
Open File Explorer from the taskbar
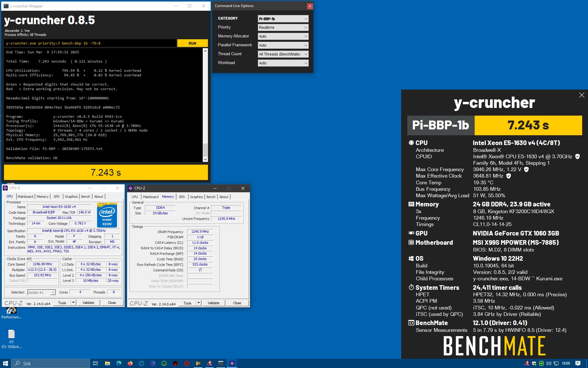click(x=107, y=363)
